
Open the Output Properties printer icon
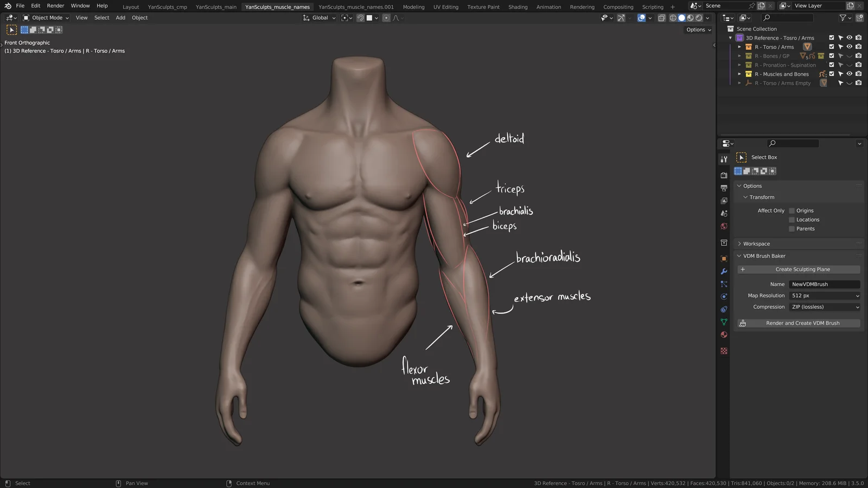[x=724, y=187]
